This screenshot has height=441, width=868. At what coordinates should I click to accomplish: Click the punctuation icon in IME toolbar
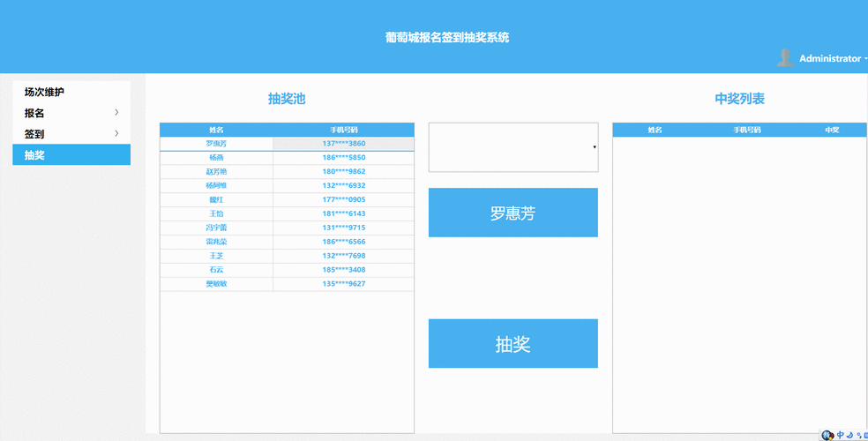[857, 435]
